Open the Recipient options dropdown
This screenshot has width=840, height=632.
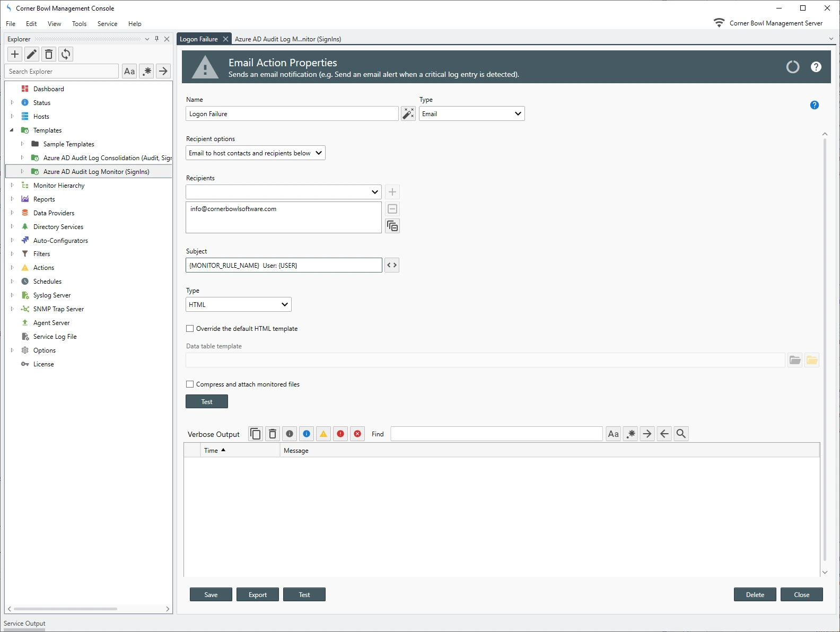coord(256,153)
